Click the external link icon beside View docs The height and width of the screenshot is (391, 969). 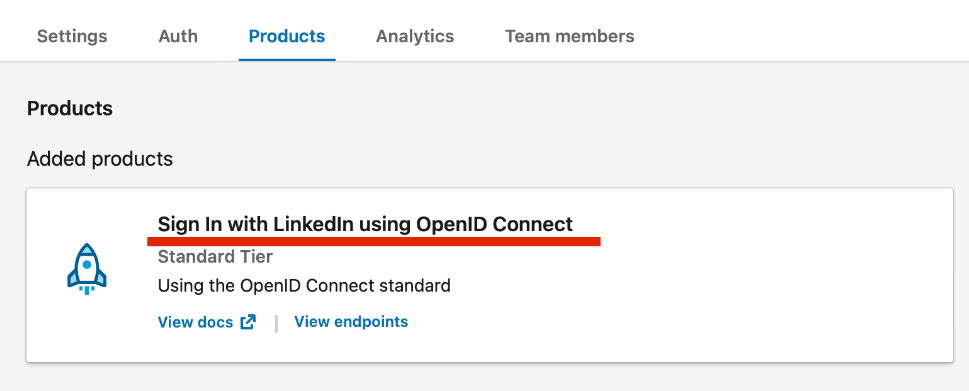click(x=248, y=322)
